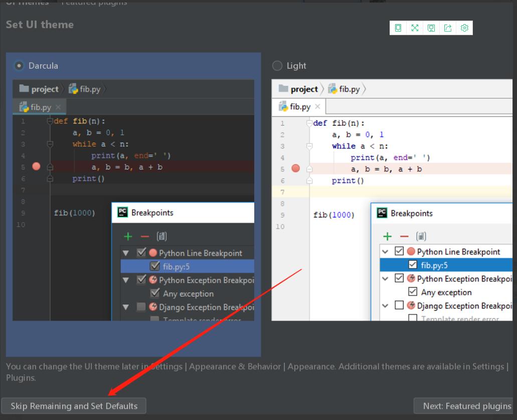
Task: Click Next: Featured plugins button
Action: pos(466,406)
